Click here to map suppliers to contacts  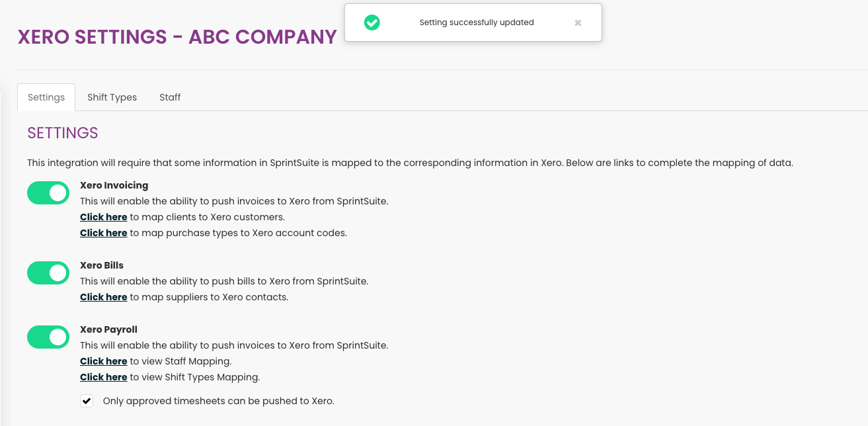[x=104, y=297]
